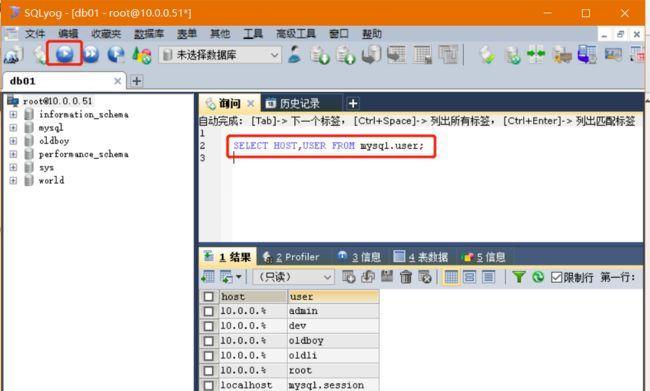
Task: Click the Execute All Queries fast-forward icon
Action: (x=91, y=54)
